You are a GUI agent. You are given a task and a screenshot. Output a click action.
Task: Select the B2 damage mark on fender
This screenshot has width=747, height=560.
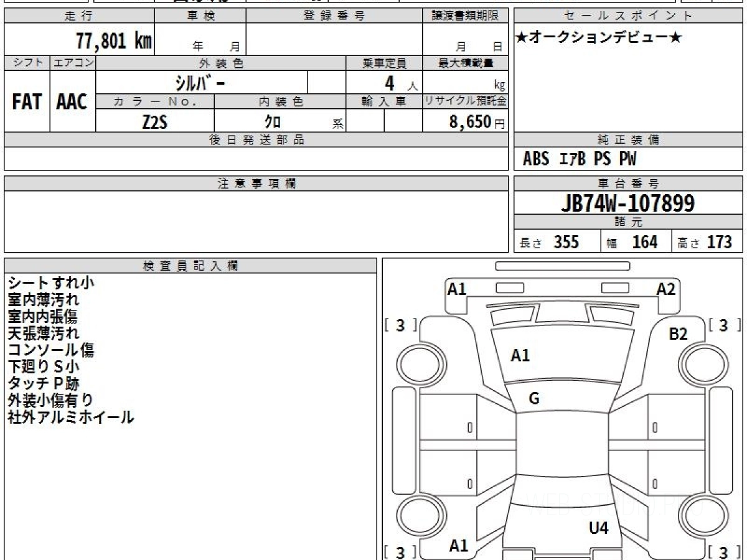tap(679, 334)
